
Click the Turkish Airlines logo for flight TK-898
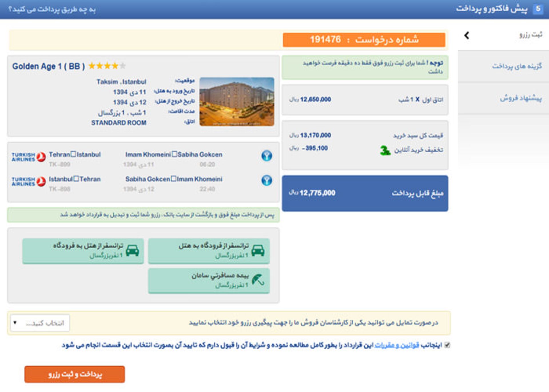[x=29, y=181]
